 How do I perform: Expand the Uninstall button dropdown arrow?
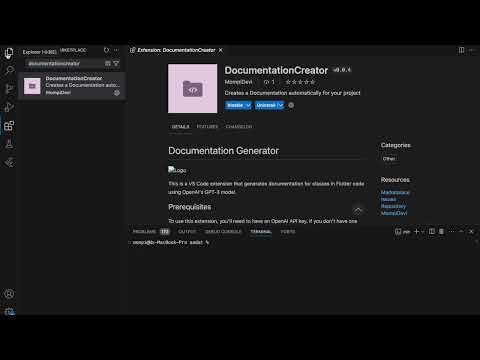coord(280,105)
